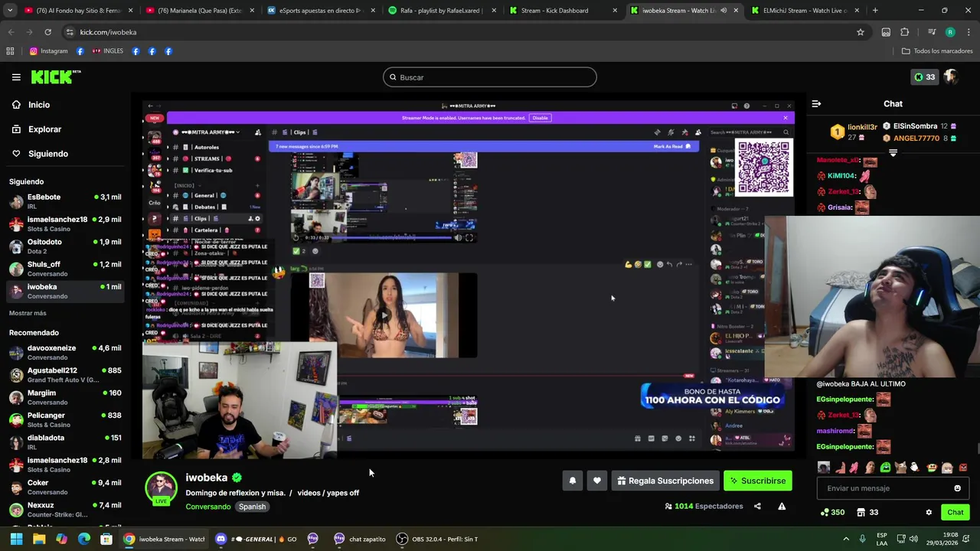This screenshot has width=980, height=551.
Task: Insert the cat emote in quick bar
Action: [901, 467]
